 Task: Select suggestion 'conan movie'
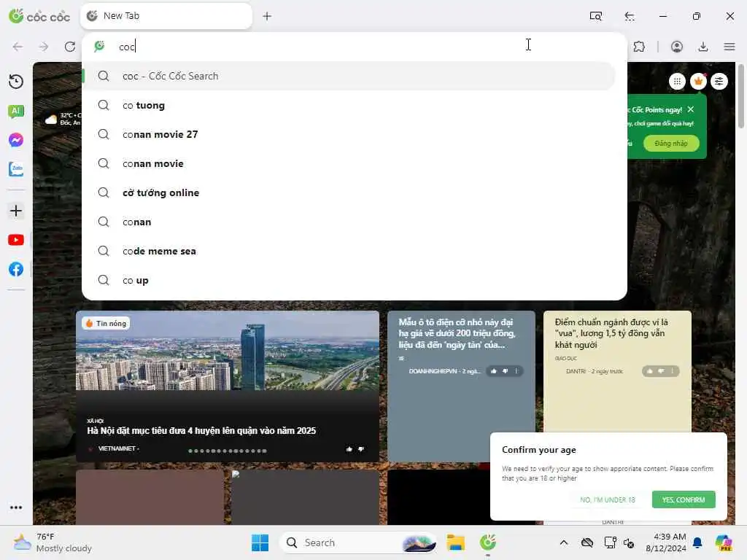point(349,163)
